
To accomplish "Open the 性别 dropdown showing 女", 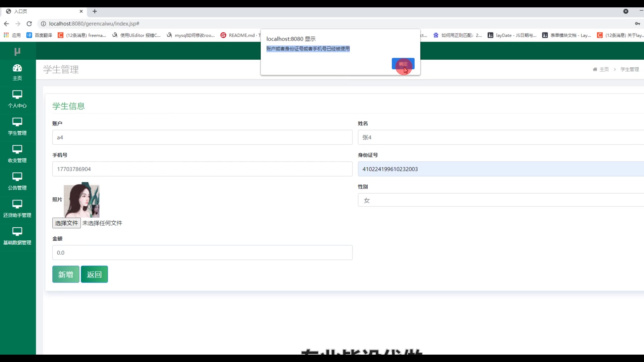I will [500, 200].
